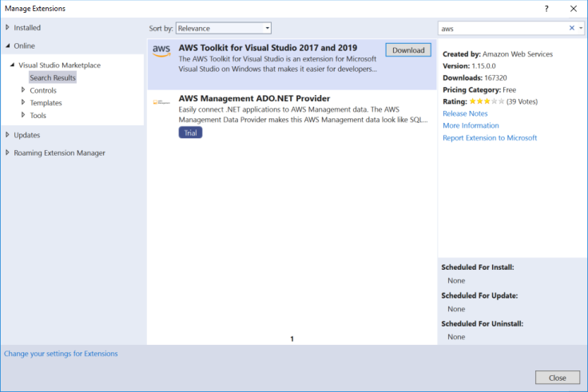Clear the search box with the X icon

point(572,28)
